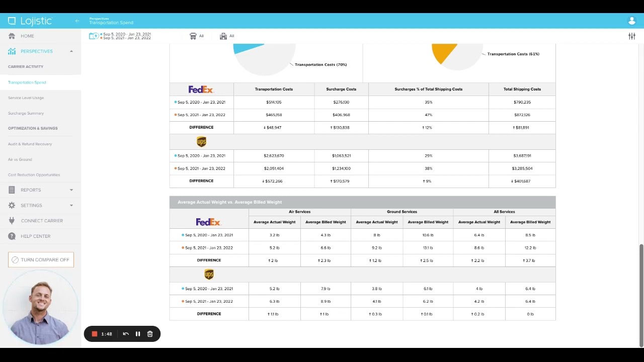Image resolution: width=644 pixels, height=362 pixels.
Task: Collapse the Perspectives menu arrow
Action: 71,51
